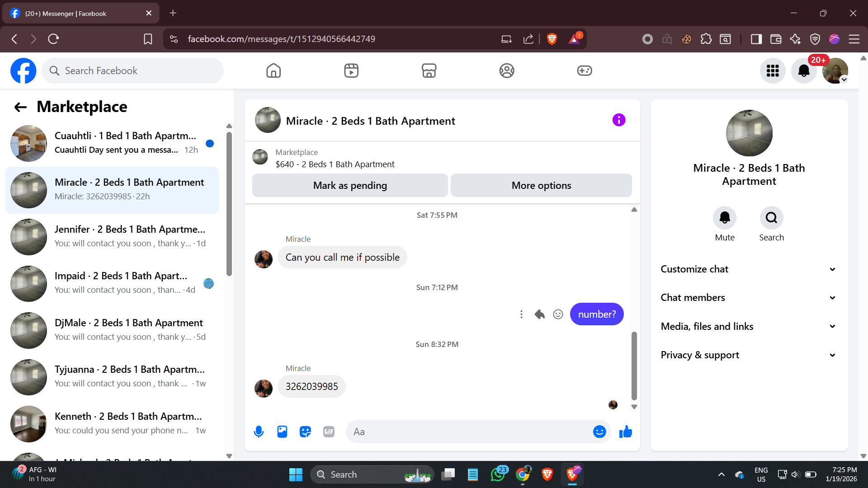Click the voice clip microphone icon
This screenshot has width=868, height=488.
tap(259, 432)
